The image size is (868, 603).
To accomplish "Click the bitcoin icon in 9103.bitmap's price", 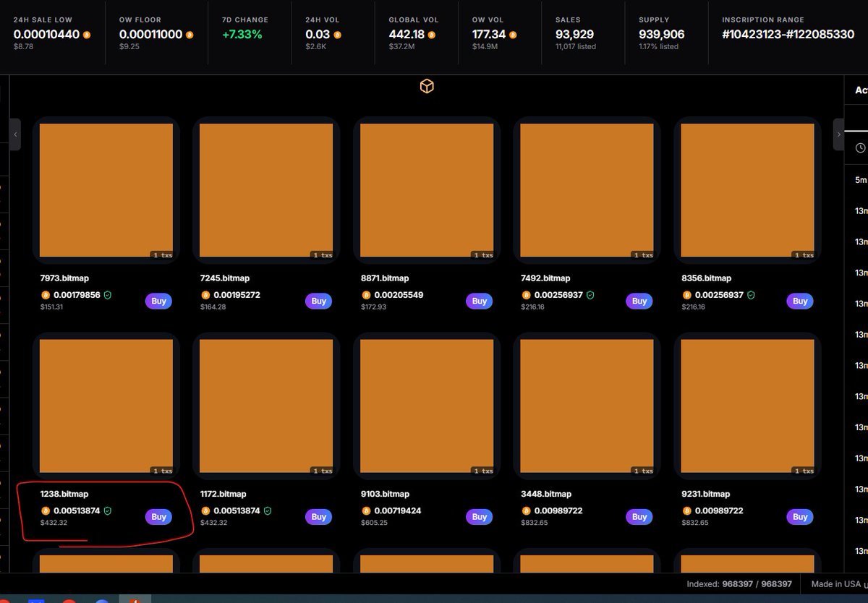I will pyautogui.click(x=366, y=511).
